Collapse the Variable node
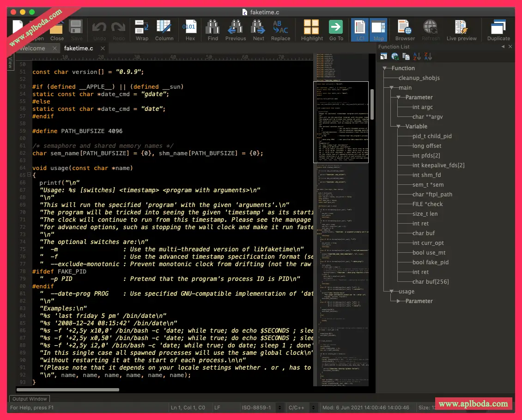The image size is (522, 420). pyautogui.click(x=399, y=126)
